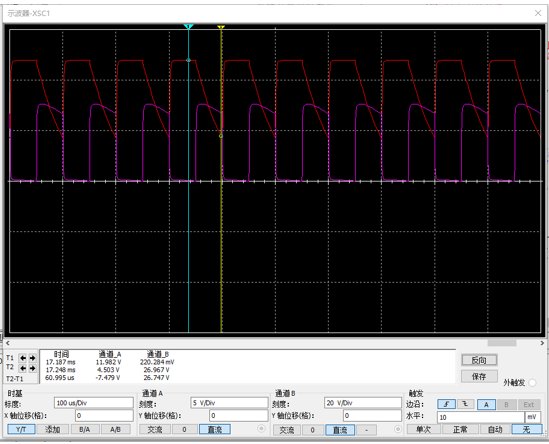The width and height of the screenshot is (549, 444).
Task: Click channel B terminal radio indicator
Action: (398, 429)
